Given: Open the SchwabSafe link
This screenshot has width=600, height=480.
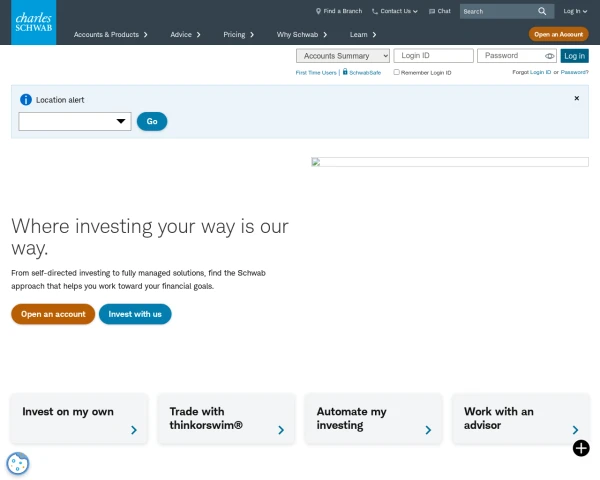Looking at the screenshot, I should (x=365, y=73).
